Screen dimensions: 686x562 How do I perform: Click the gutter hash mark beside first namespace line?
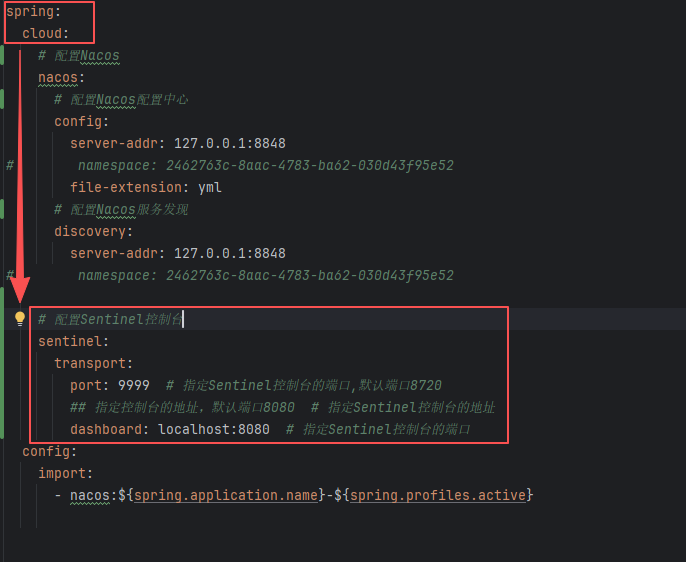pyautogui.click(x=10, y=165)
